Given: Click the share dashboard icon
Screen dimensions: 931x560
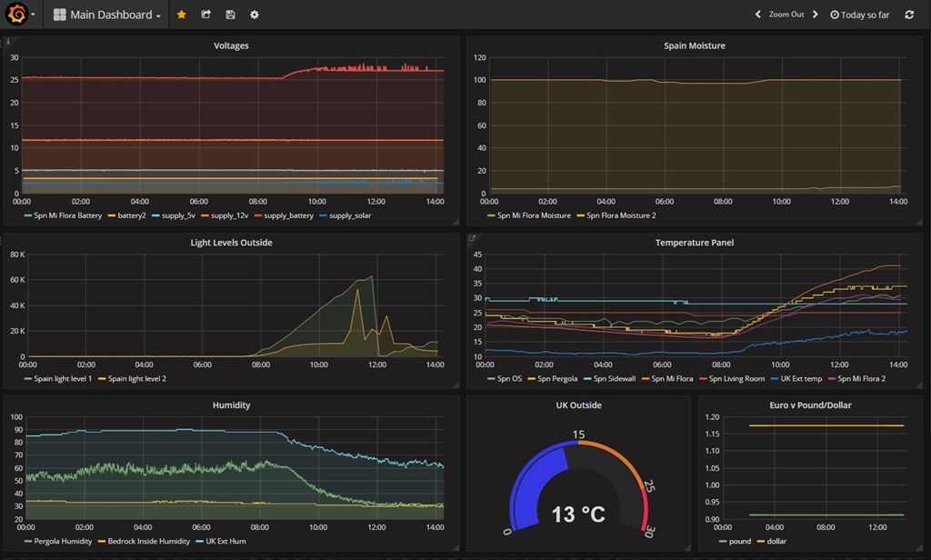Looking at the screenshot, I should point(205,15).
